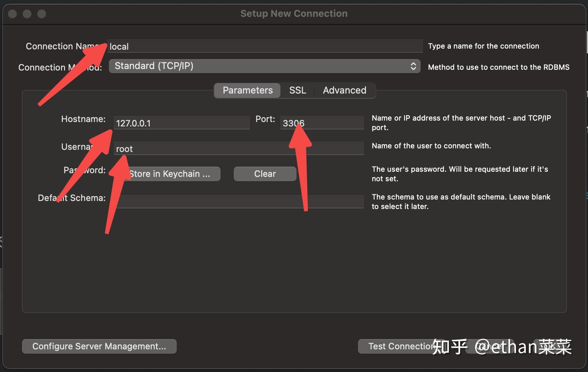This screenshot has width=588, height=372.
Task: Click the Port field showing 3306
Action: [322, 123]
